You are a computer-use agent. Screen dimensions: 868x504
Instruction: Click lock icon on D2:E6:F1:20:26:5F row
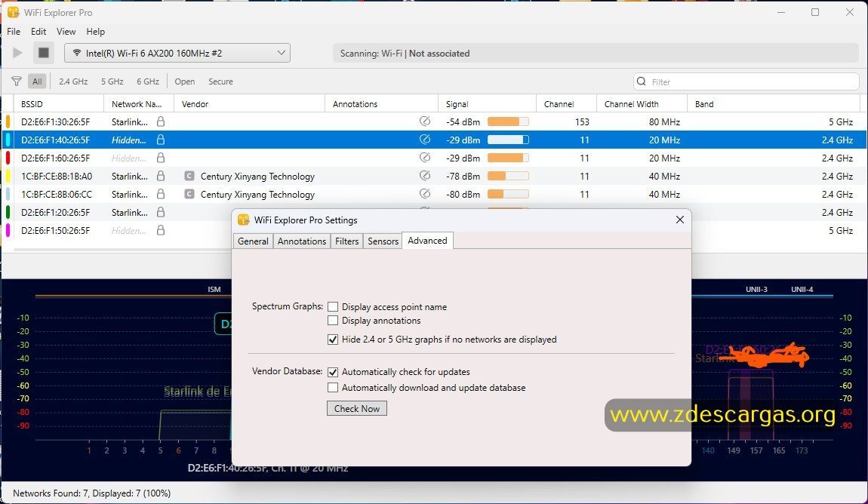point(161,212)
